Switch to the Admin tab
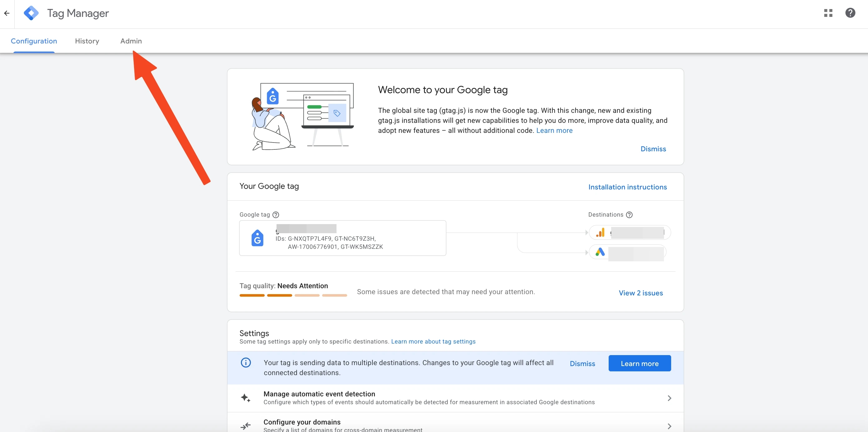 tap(131, 41)
